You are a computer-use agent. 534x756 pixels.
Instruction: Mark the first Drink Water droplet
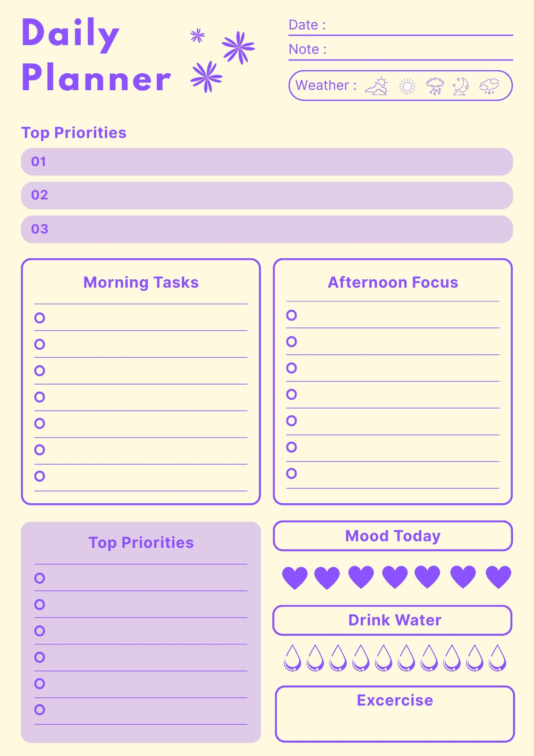(293, 658)
